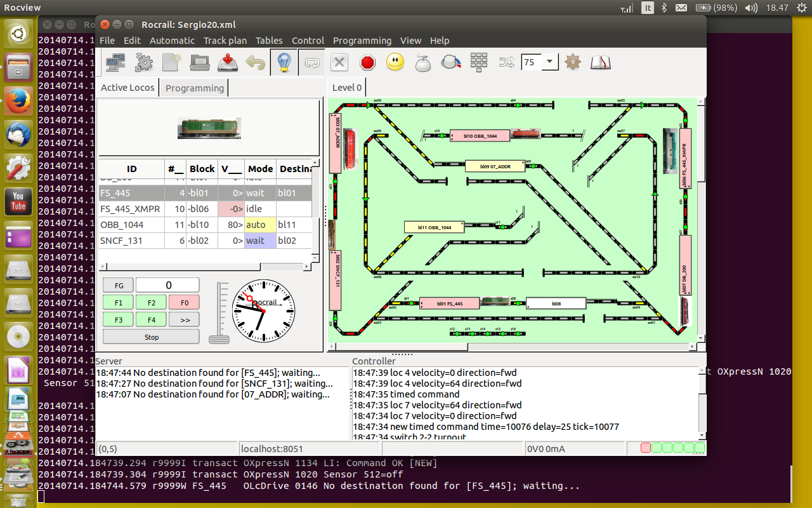Click the loco image thumbnail

209,128
